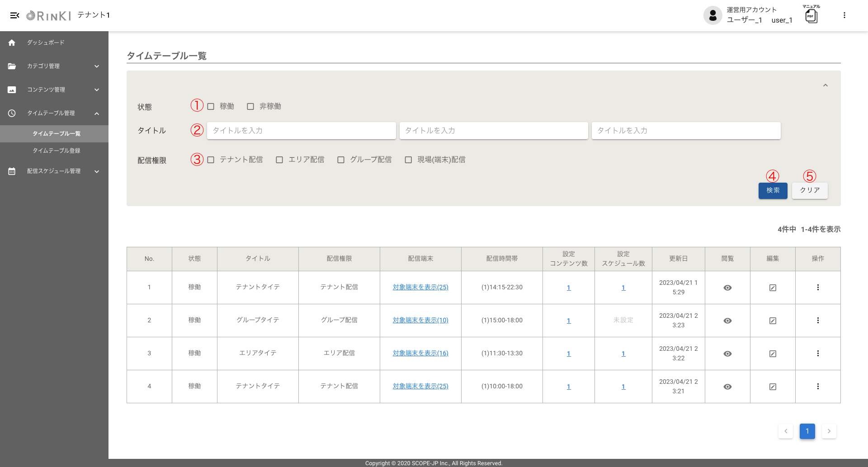The image size is (868, 467).
Task: Collapse the search filter panel chevron
Action: click(825, 85)
